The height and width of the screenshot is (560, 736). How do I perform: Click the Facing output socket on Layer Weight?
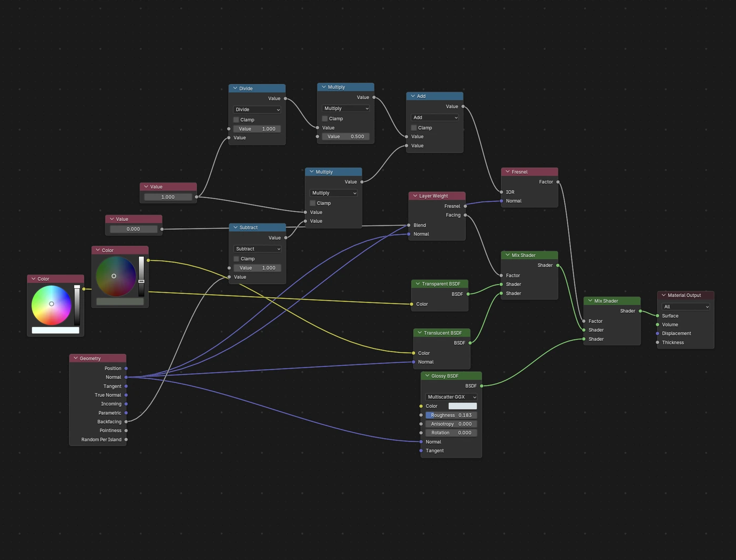tap(465, 215)
